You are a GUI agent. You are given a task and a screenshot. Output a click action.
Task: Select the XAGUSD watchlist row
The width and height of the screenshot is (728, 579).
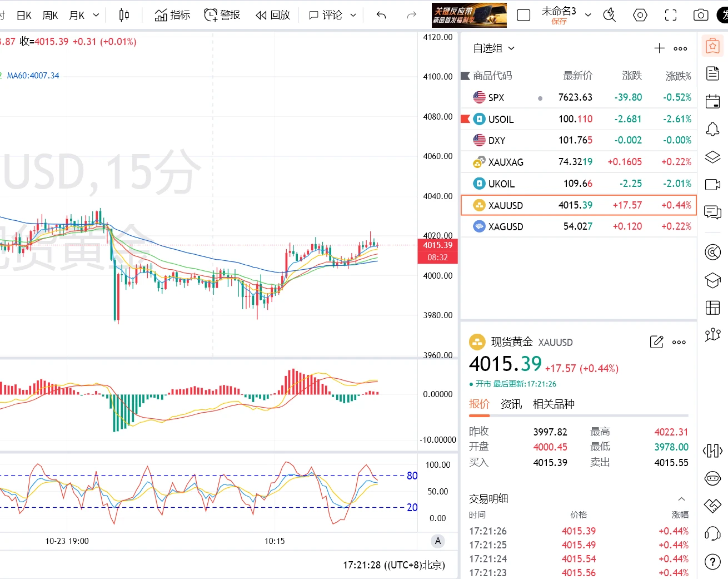tap(579, 226)
